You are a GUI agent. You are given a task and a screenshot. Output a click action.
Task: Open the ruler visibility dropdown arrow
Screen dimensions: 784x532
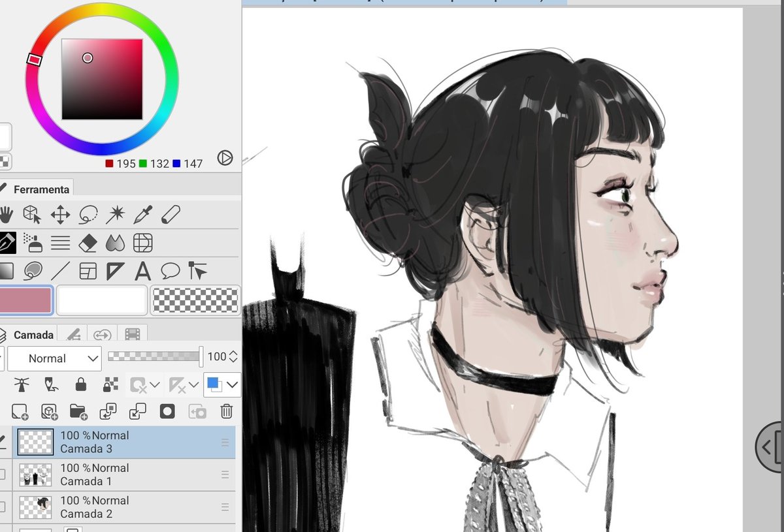(193, 385)
